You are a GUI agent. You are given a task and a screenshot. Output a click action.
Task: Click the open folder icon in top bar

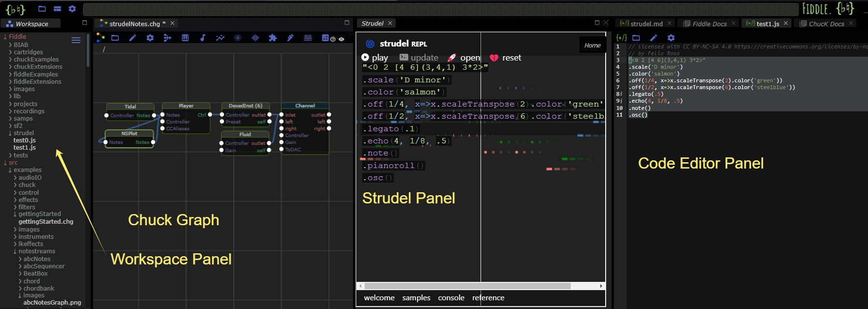pyautogui.click(x=42, y=9)
